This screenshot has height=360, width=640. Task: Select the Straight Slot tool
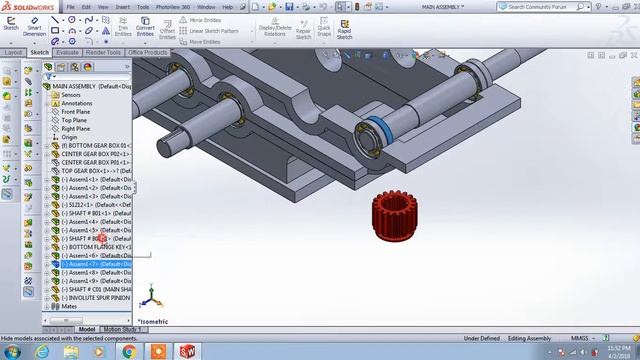point(55,41)
